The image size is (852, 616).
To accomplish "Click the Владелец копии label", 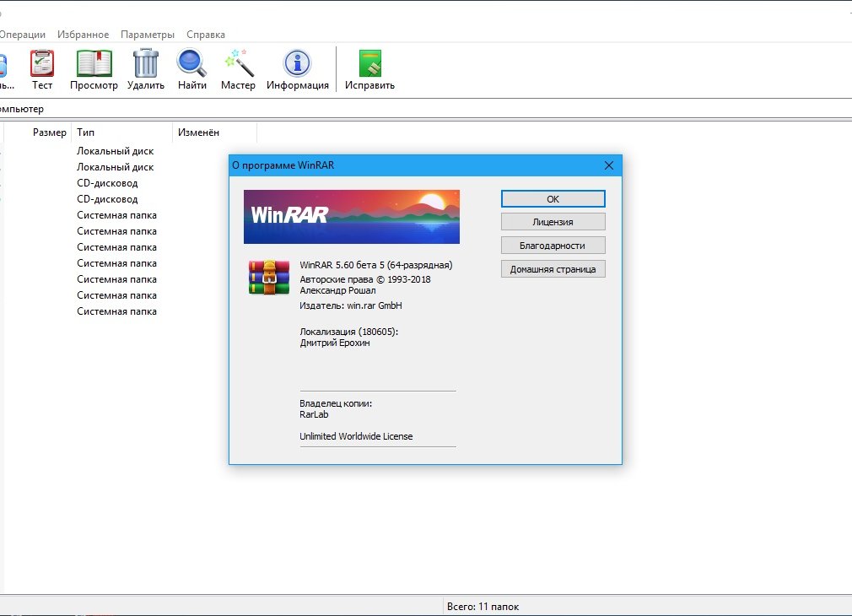I will [336, 403].
